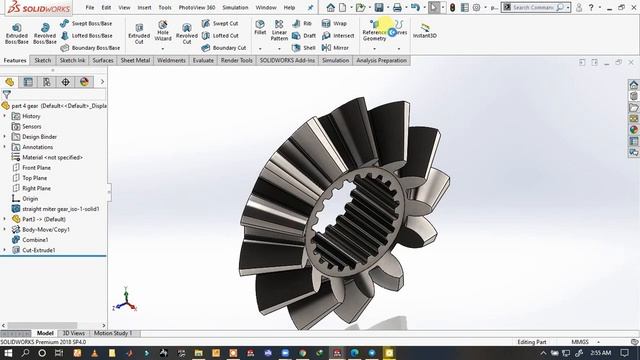Click the Boundary Boss/Base tool

90,48
